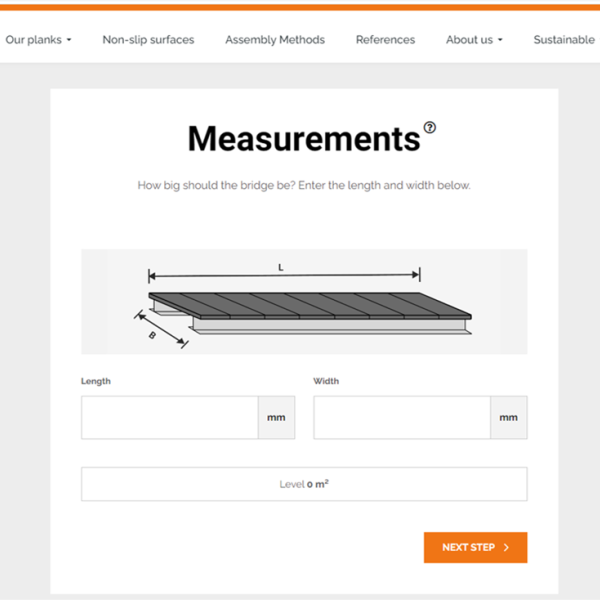Click the L dimension label in diagram
Screen dimensions: 600x600
tap(281, 267)
